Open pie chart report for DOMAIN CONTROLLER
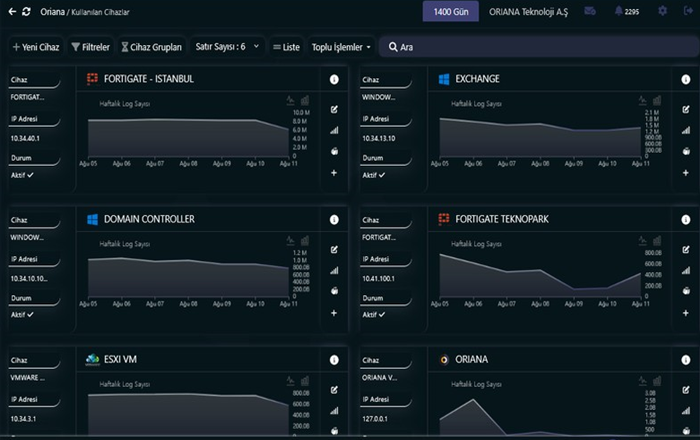This screenshot has height=440, width=700. click(x=334, y=291)
